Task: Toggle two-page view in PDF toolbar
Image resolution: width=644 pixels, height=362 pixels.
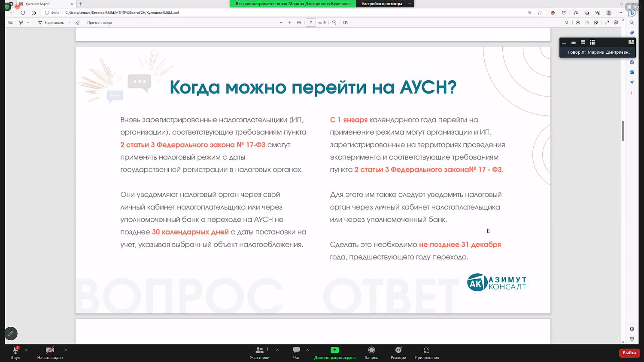Action: pos(346,22)
